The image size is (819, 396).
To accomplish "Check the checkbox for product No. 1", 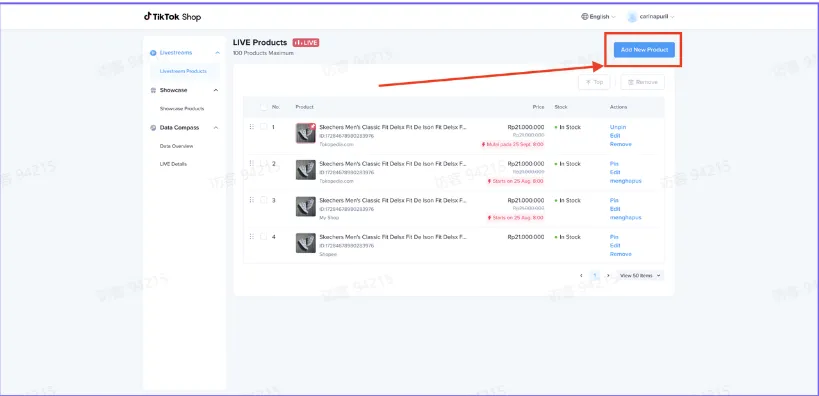I will click(x=263, y=126).
